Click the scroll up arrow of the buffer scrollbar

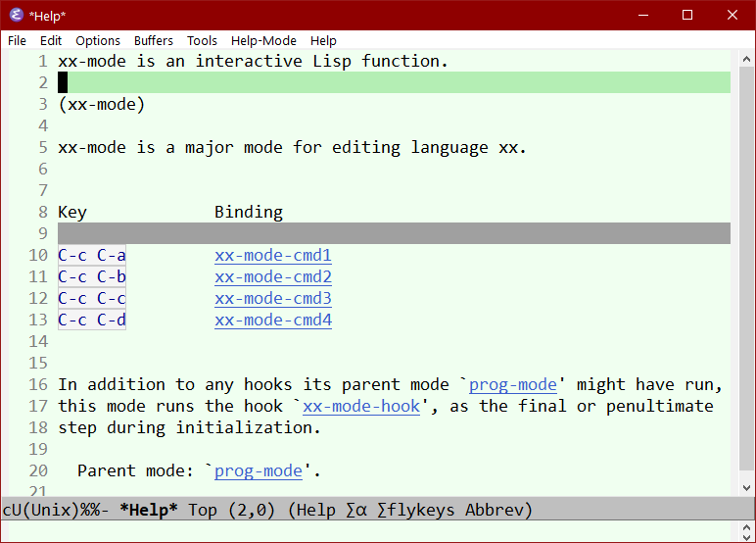point(746,60)
